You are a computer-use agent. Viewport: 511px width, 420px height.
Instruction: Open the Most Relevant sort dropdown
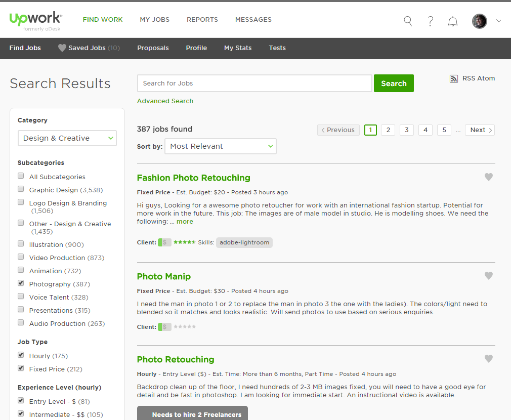coord(221,146)
